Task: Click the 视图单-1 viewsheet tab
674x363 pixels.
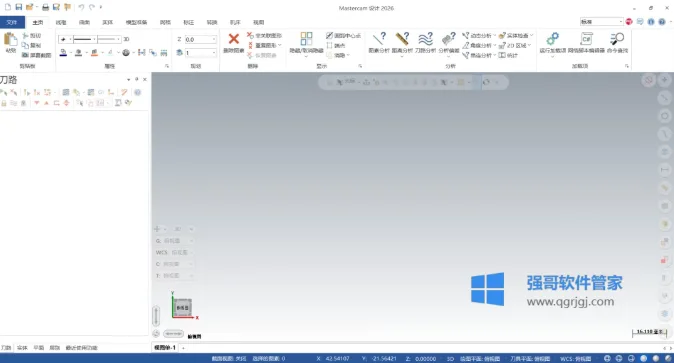Action: tap(165, 348)
